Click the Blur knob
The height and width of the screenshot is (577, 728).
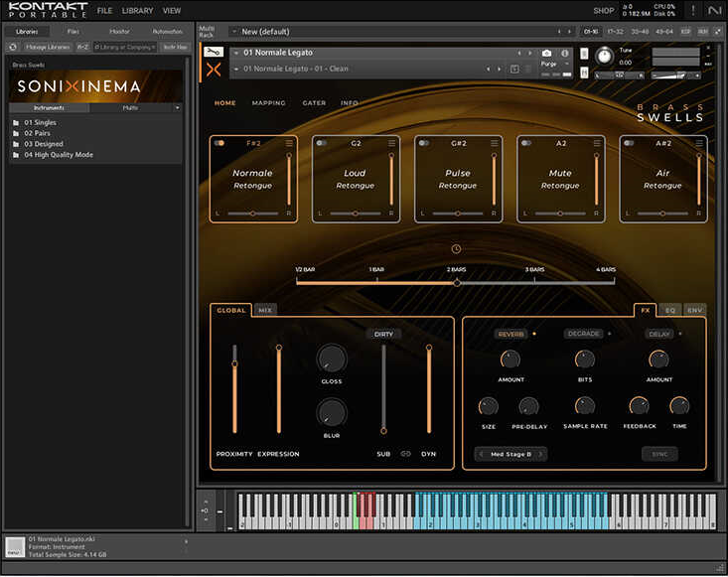[x=332, y=413]
